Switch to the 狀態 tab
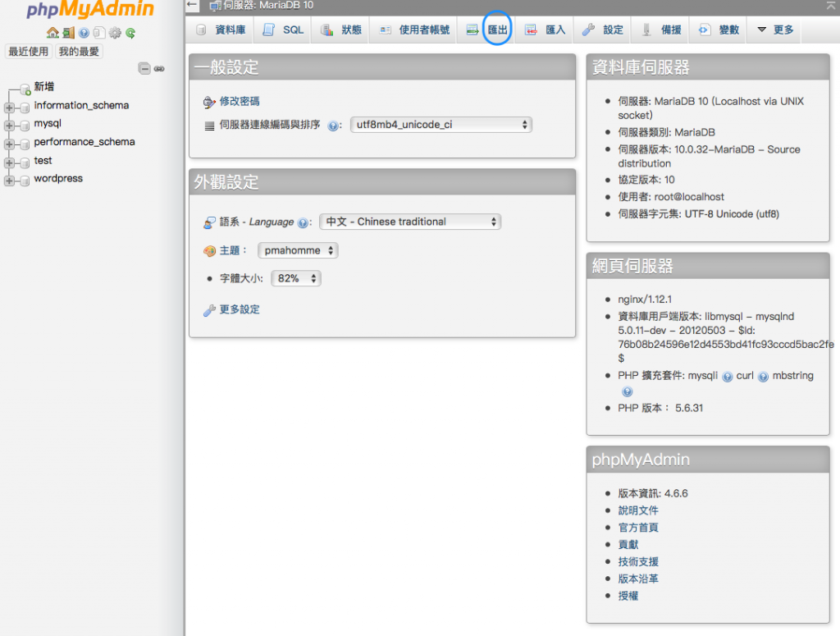Screen dimensions: 840x636 341,30
